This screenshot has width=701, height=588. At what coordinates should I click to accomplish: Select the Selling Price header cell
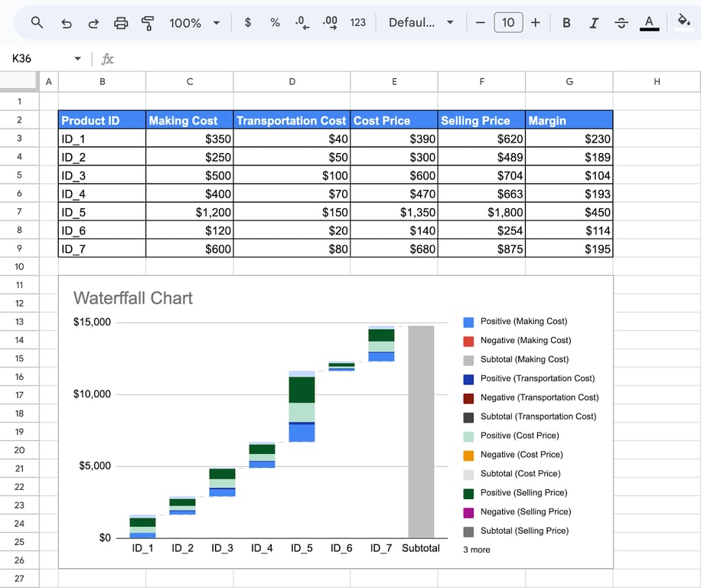[x=481, y=120]
